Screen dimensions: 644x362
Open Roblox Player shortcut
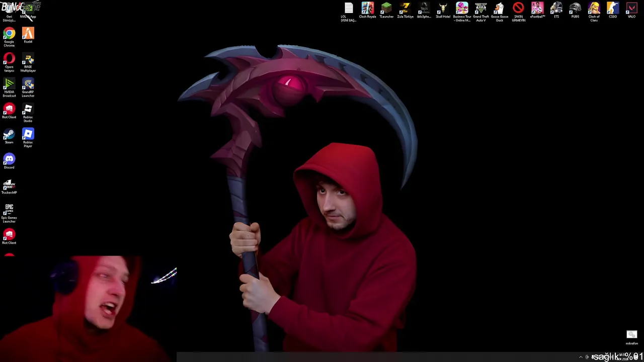[x=28, y=137]
